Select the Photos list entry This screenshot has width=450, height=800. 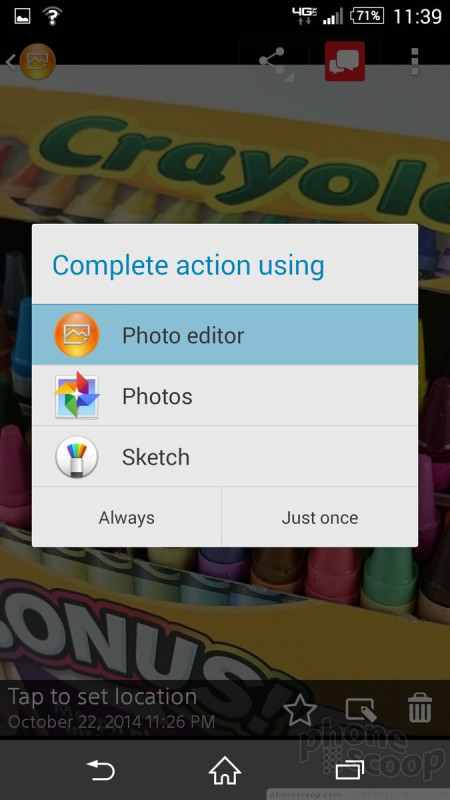point(225,395)
